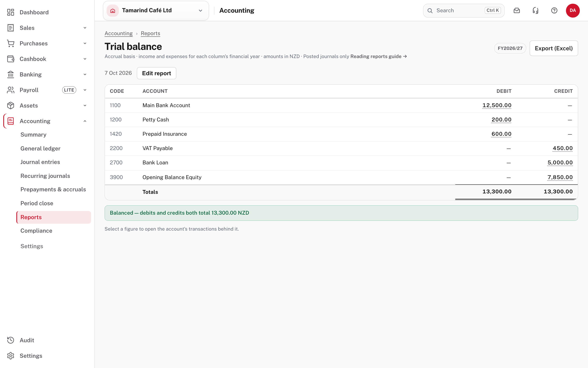Screen dimensions: 588x368
Task: Open the Audit history icon
Action: tap(10, 340)
